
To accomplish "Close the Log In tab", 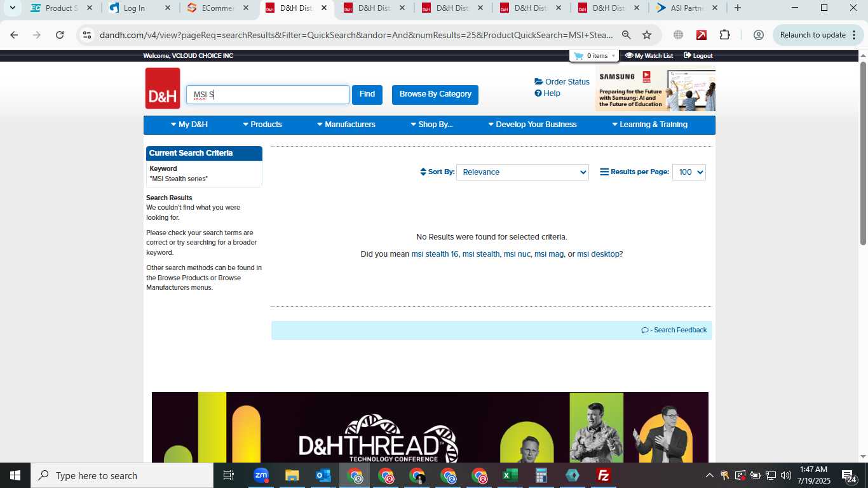I will (x=168, y=8).
